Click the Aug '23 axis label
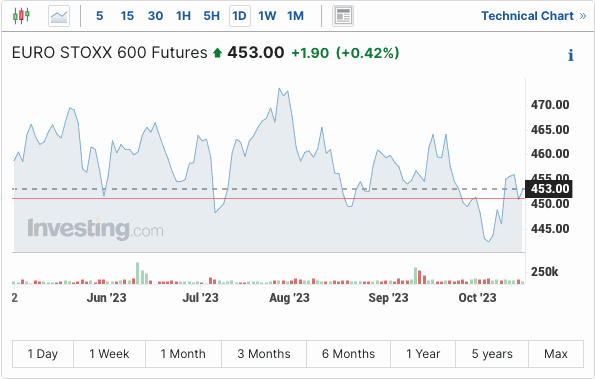 pyautogui.click(x=290, y=298)
